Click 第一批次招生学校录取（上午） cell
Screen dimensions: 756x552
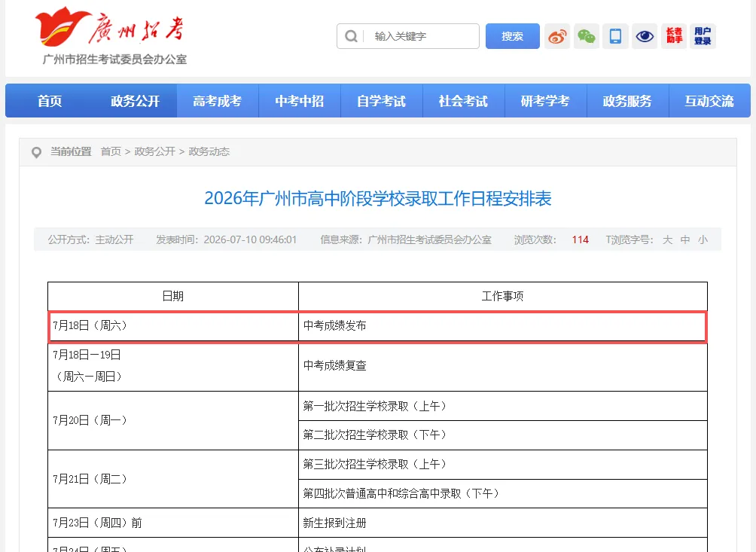coord(503,406)
